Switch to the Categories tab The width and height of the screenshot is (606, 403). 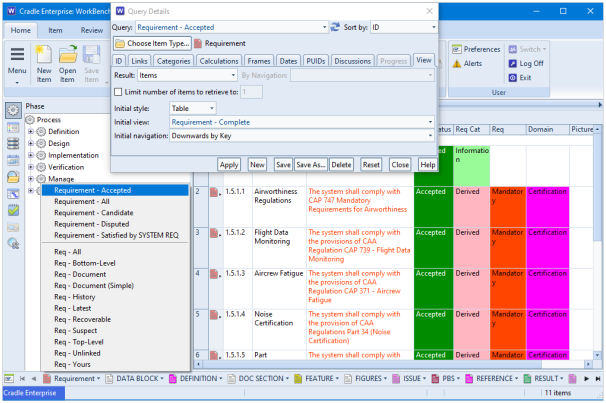click(174, 61)
